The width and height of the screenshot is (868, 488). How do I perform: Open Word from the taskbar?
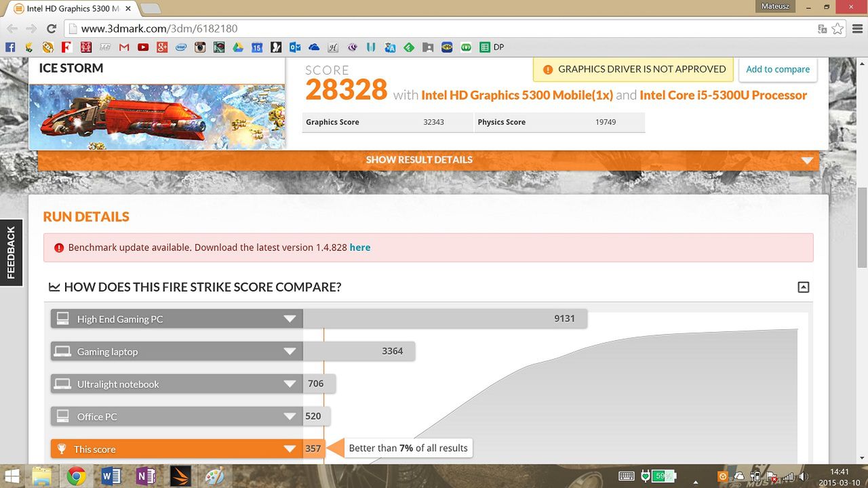click(x=111, y=476)
